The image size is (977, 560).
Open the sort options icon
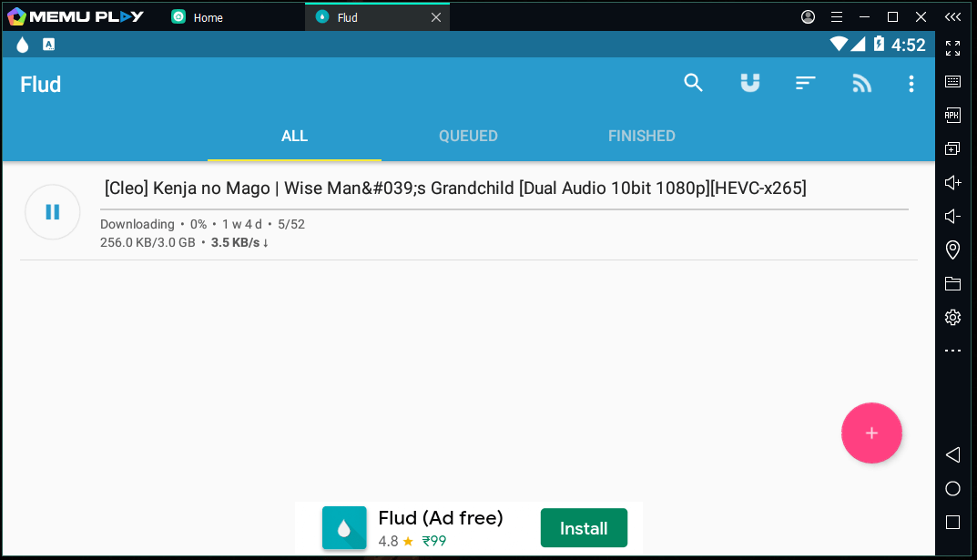coord(805,83)
